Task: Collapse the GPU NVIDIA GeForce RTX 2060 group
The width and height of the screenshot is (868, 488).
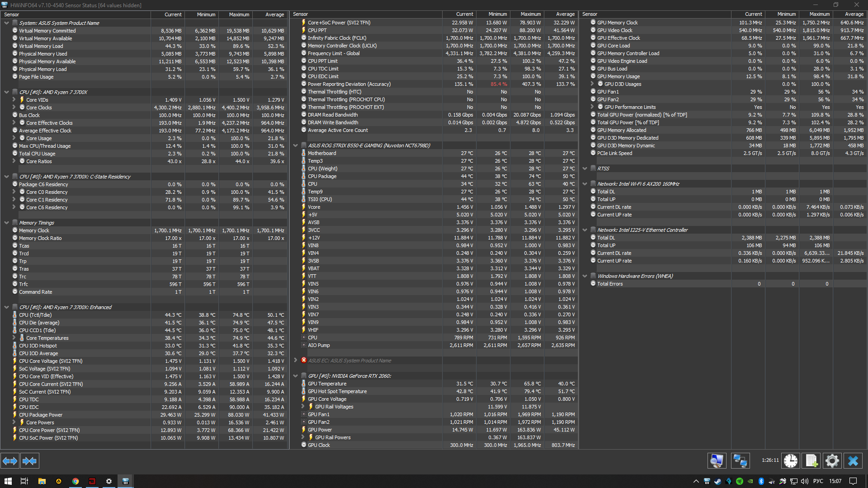Action: 296,376
